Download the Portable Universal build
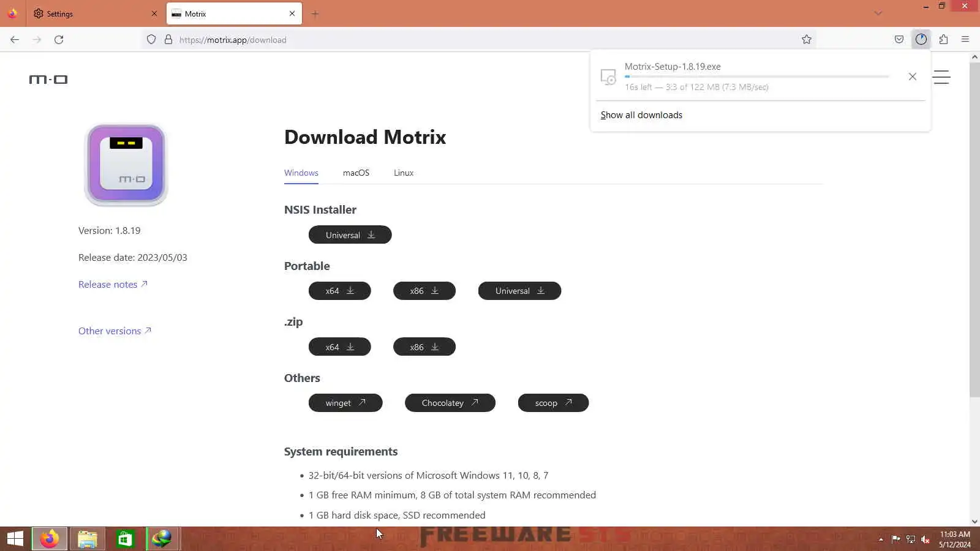 [x=520, y=291]
